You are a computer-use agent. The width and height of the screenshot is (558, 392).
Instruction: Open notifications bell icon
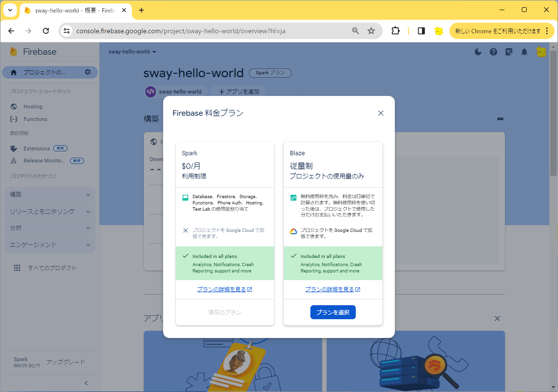click(x=524, y=52)
